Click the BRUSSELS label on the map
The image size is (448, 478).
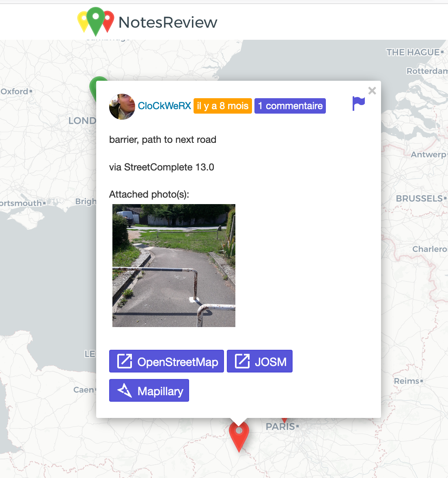(x=419, y=198)
